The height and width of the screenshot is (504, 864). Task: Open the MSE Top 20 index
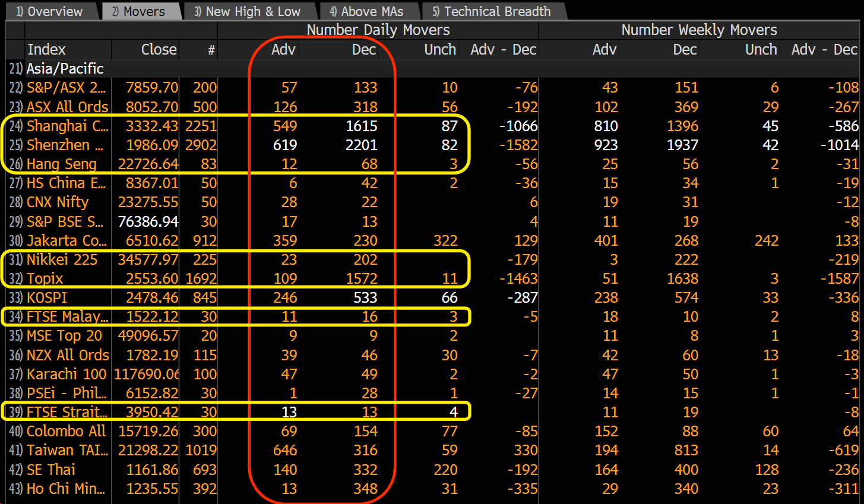pyautogui.click(x=64, y=335)
